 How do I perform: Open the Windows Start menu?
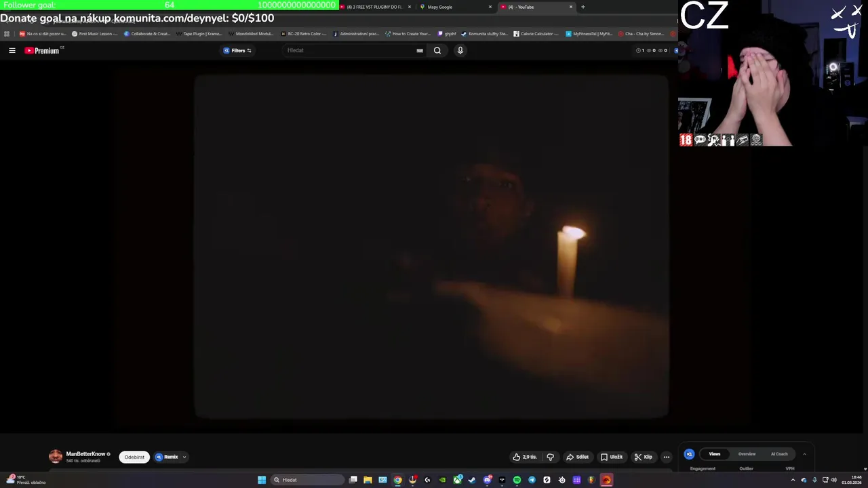point(262,480)
